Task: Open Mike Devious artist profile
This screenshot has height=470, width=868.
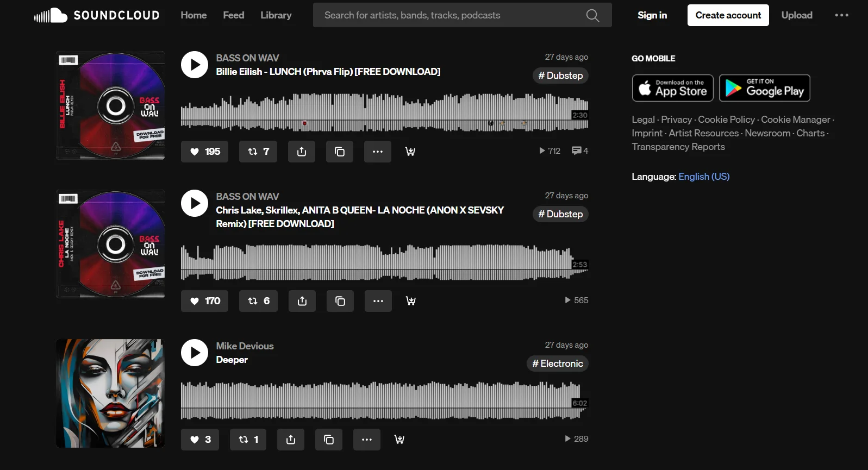Action: [245, 346]
